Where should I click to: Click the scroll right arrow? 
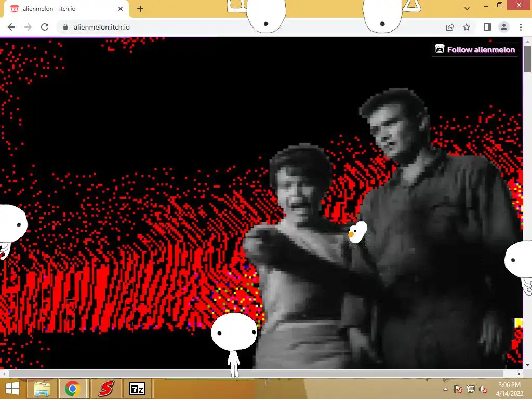(519, 374)
